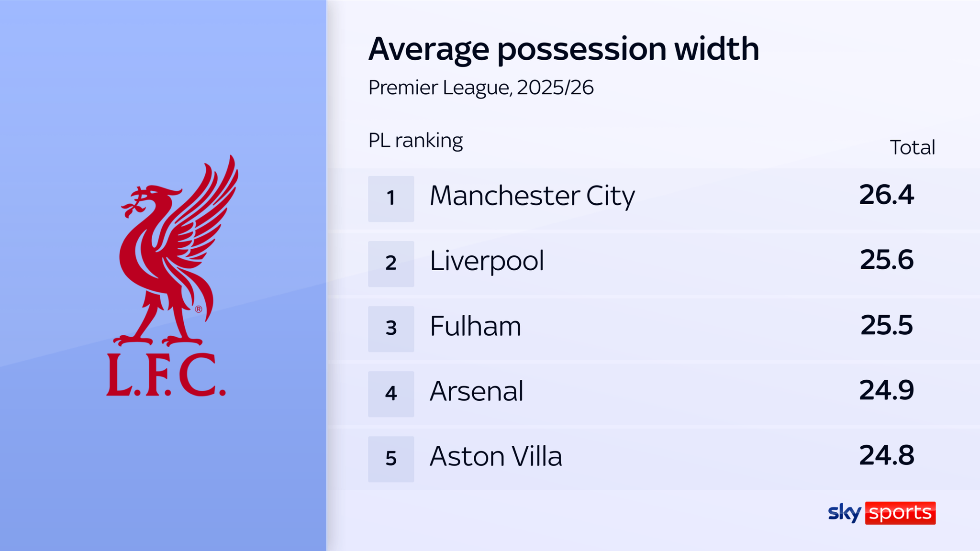This screenshot has width=980, height=551.
Task: Select the Aston Villa team name
Action: [x=496, y=456]
